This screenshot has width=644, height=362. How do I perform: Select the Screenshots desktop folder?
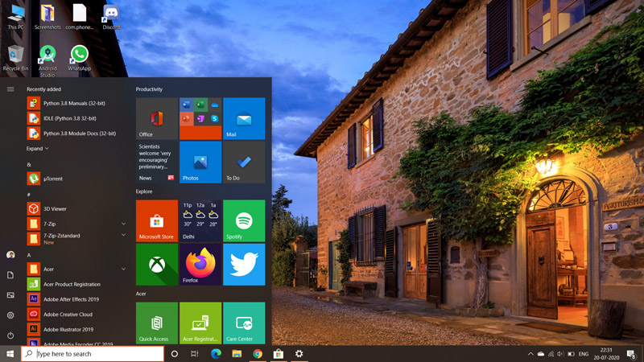pos(47,17)
